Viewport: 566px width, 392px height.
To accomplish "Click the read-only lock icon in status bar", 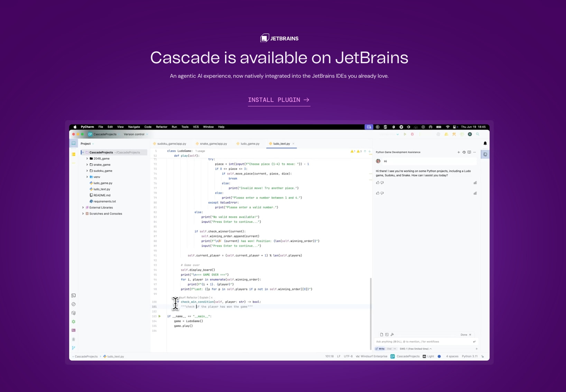I will [483, 356].
